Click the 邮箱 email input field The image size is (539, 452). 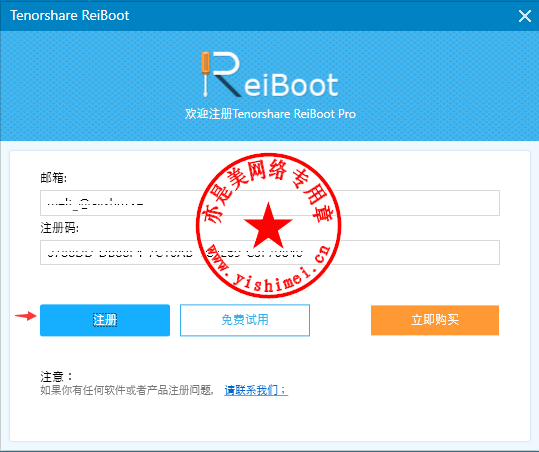click(x=270, y=203)
